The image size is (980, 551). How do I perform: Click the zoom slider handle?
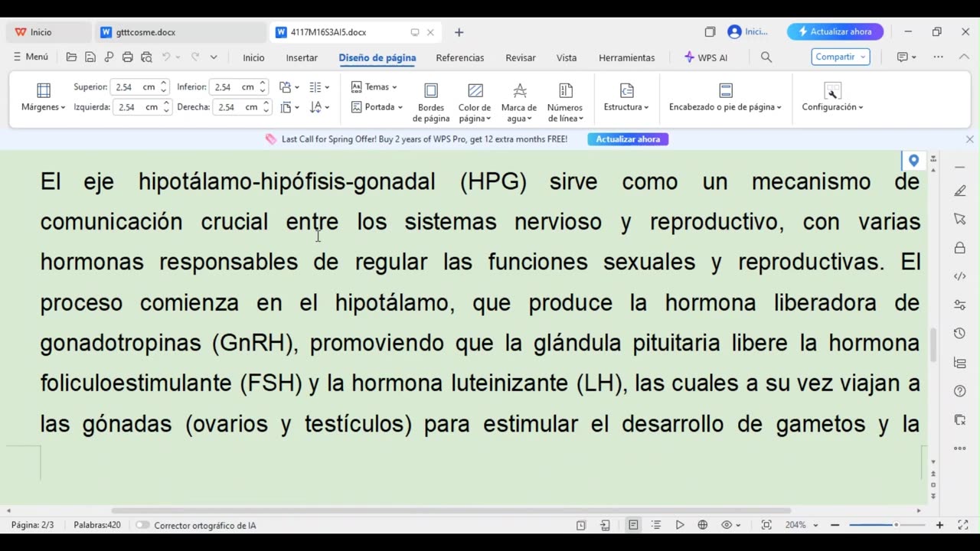[x=896, y=525]
